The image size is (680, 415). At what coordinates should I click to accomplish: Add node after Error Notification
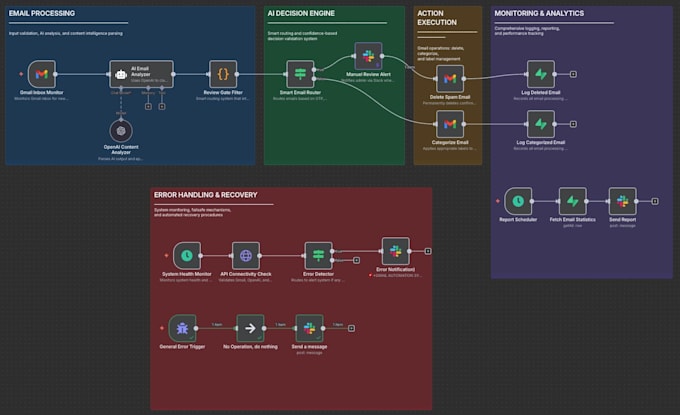(428, 251)
